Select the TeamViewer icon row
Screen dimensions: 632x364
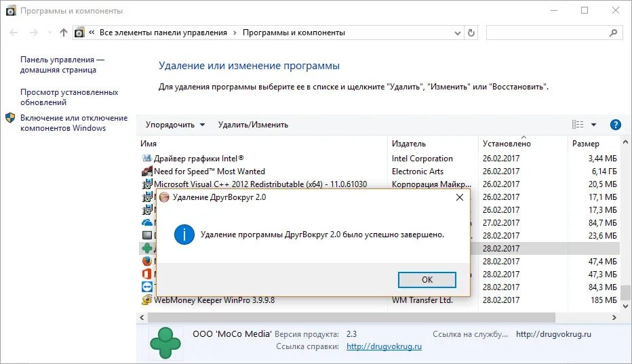pos(147,287)
